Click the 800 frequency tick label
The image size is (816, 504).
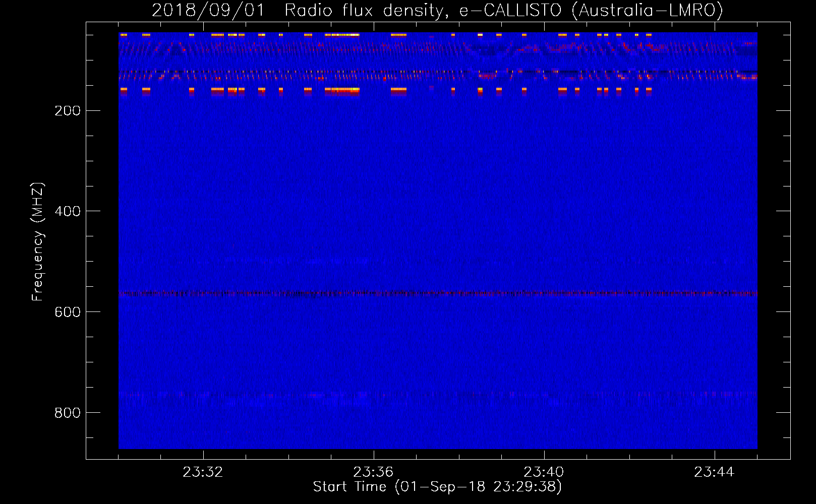point(68,413)
